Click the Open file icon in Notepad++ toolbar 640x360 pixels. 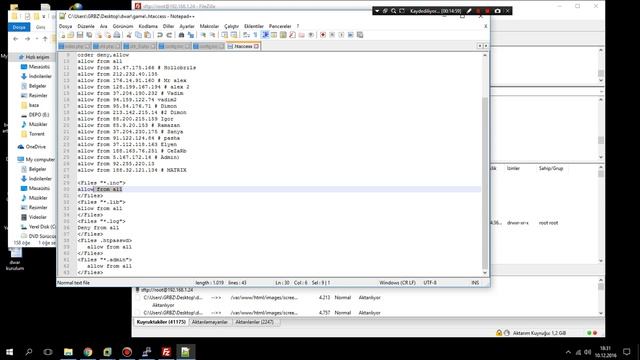click(x=71, y=35)
